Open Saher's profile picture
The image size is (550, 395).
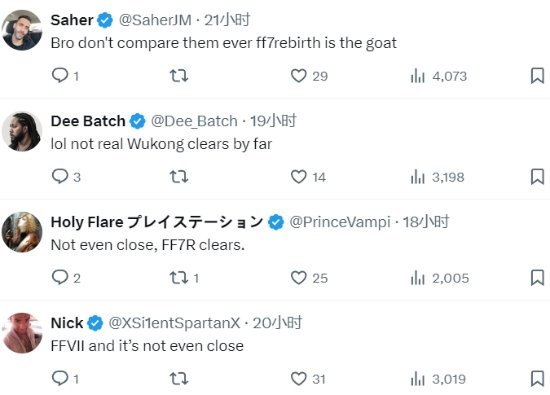(x=22, y=30)
